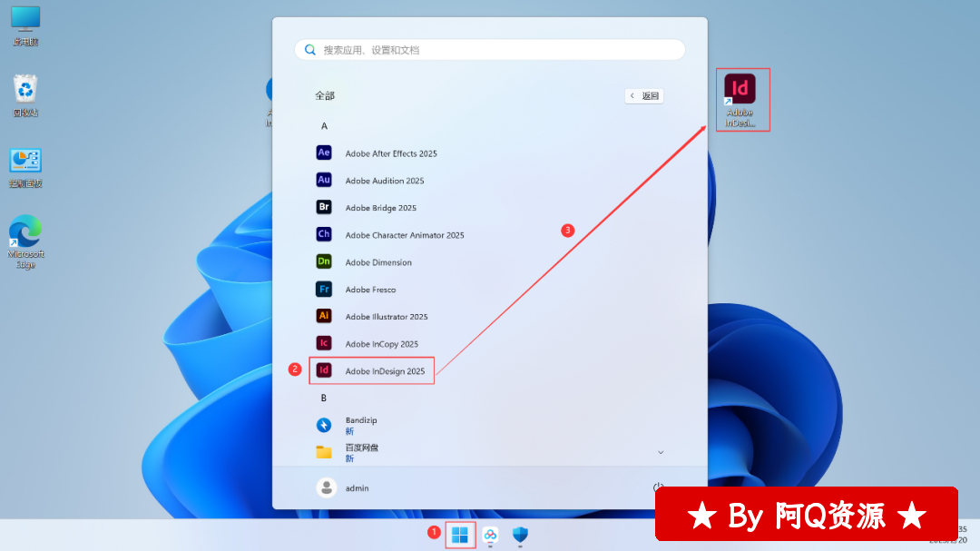
Task: Open the admin user account menu
Action: click(342, 487)
